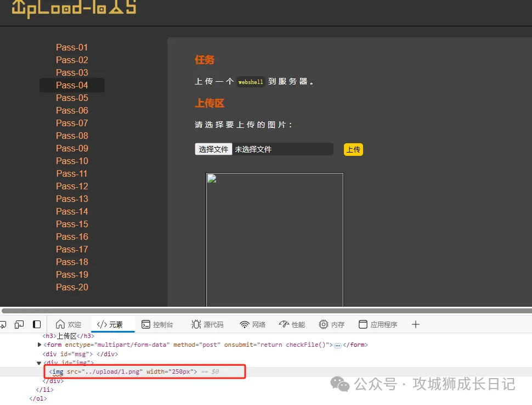Go to Pass-12 level

tap(72, 186)
